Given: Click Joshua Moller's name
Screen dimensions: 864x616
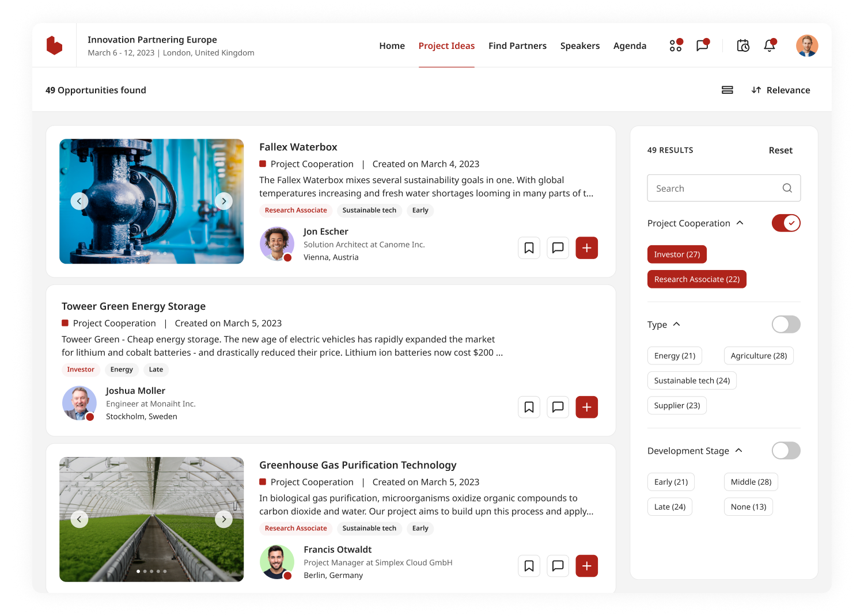Looking at the screenshot, I should click(135, 391).
